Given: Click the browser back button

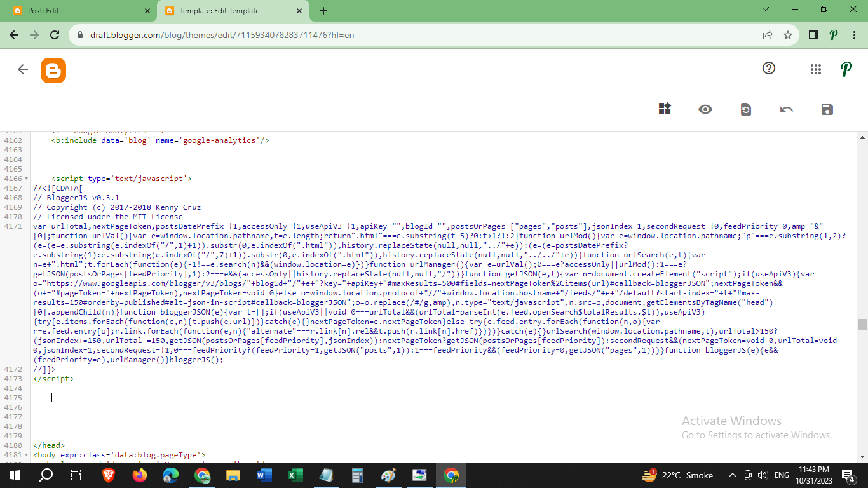Looking at the screenshot, I should pos(14,35).
